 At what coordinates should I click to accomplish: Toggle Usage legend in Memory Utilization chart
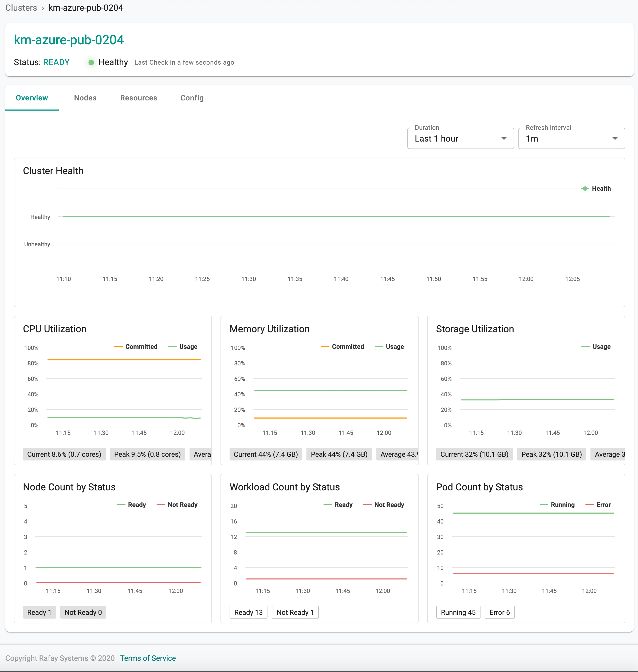coord(389,346)
